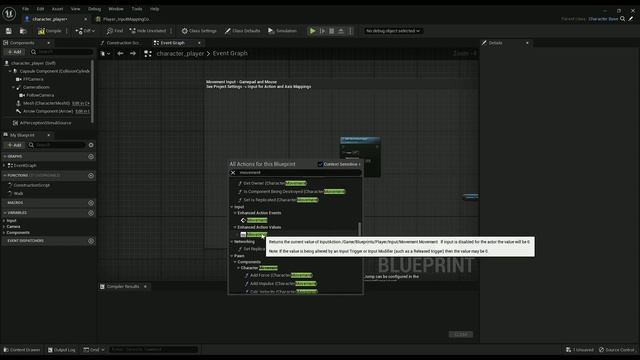Close the Event Graph tab
The height and width of the screenshot is (360, 640).
pos(199,43)
